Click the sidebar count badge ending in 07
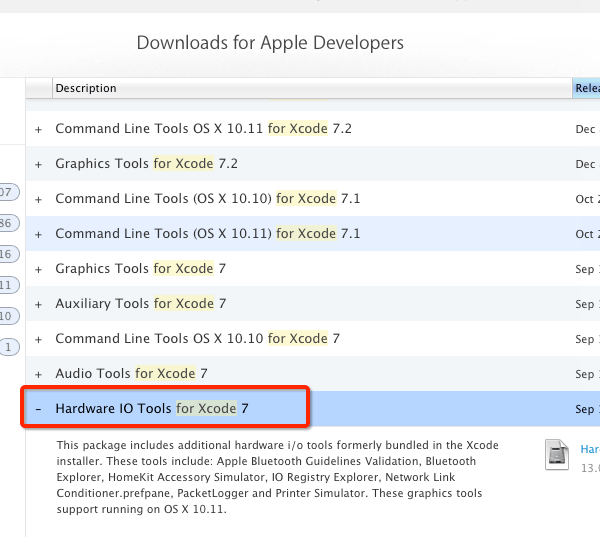 coord(8,192)
